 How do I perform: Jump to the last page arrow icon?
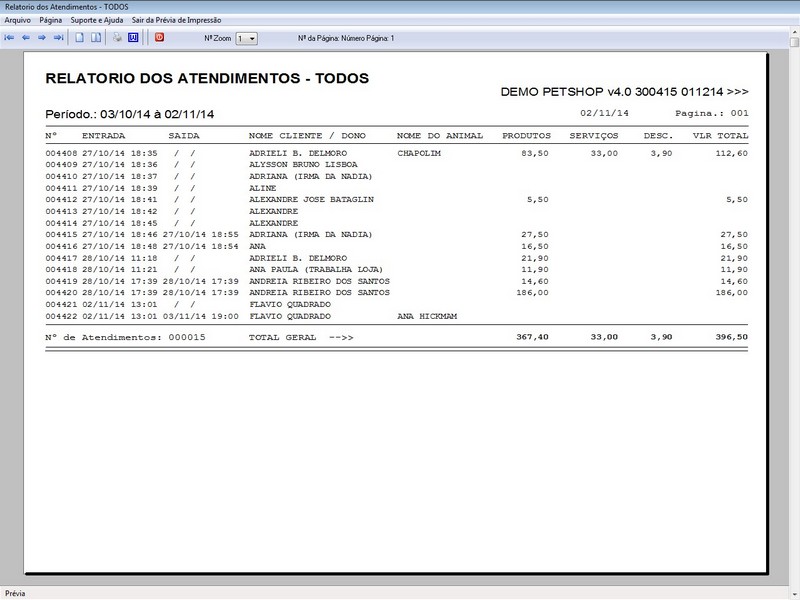point(58,38)
